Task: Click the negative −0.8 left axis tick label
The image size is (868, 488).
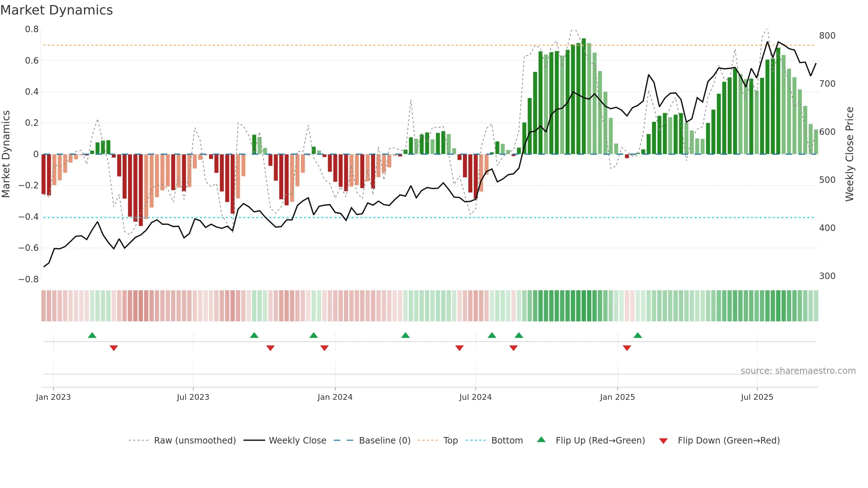Action: point(29,279)
